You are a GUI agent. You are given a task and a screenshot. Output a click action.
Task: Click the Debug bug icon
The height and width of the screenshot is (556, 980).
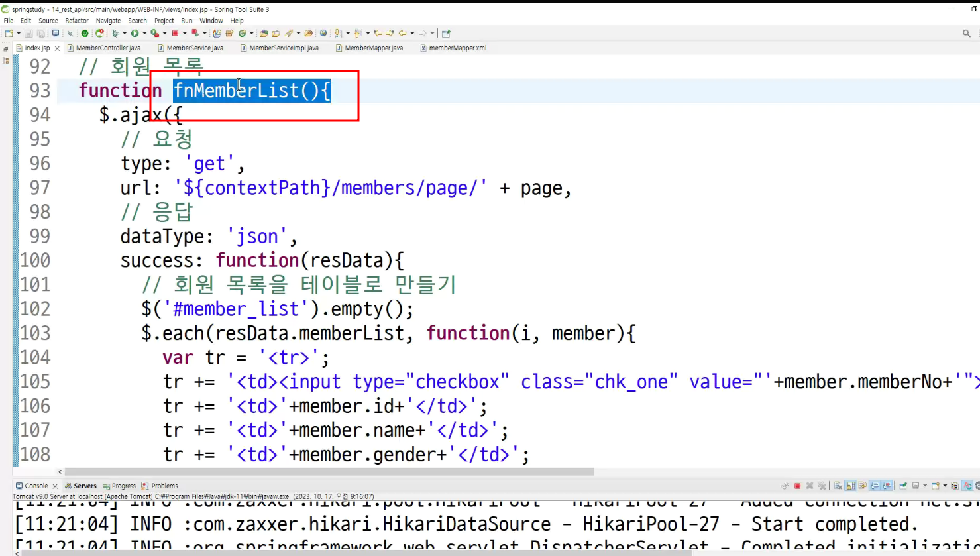point(115,33)
